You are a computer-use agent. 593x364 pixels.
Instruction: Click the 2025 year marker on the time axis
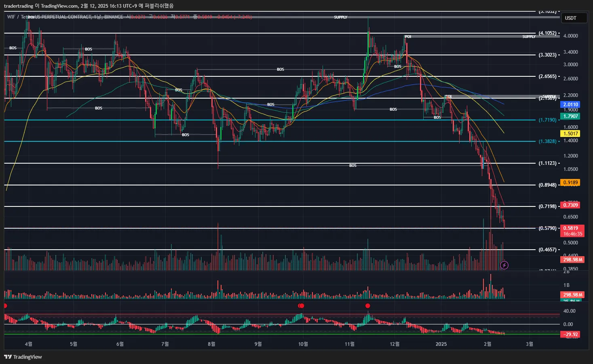[441, 344]
